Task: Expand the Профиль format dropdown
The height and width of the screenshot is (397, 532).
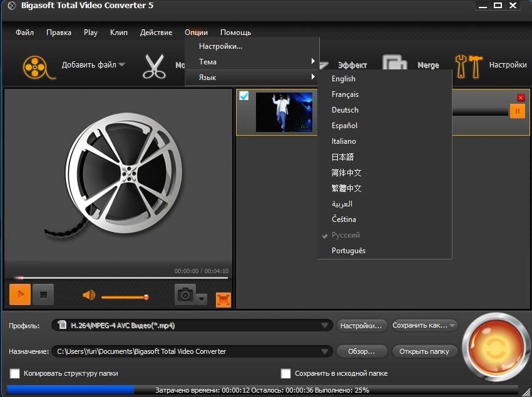Action: 325,326
